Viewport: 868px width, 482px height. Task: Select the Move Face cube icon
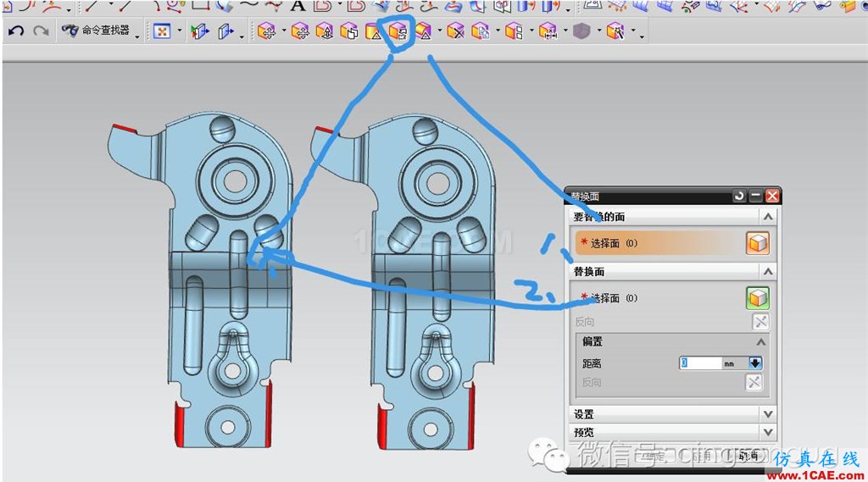coord(267,31)
